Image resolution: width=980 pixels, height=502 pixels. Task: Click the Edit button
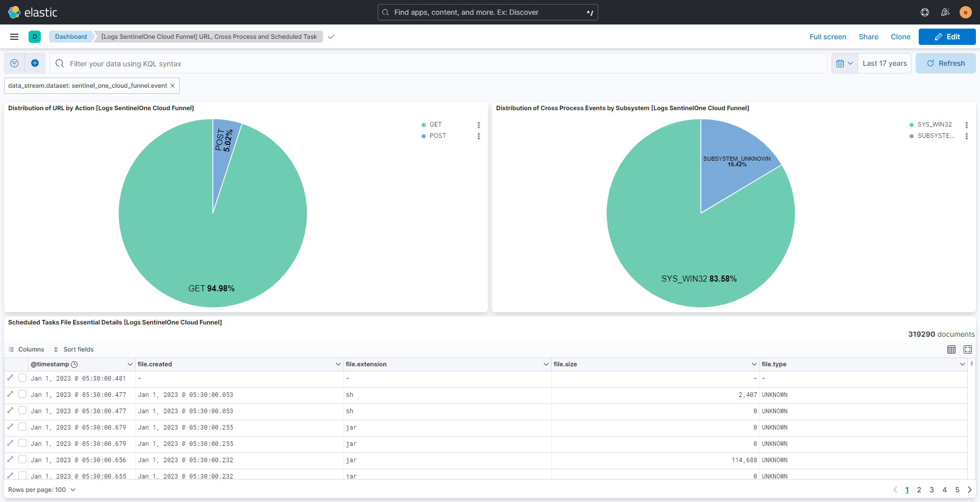947,37
